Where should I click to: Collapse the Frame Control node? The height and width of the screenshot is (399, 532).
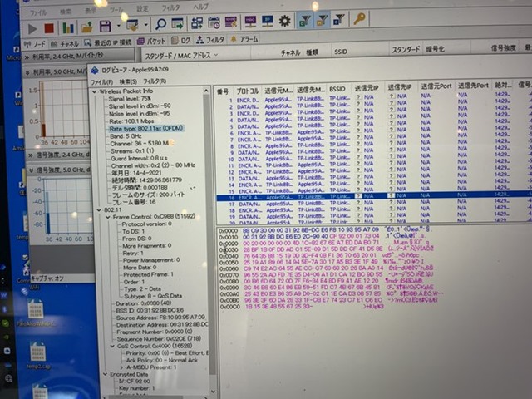click(x=108, y=217)
